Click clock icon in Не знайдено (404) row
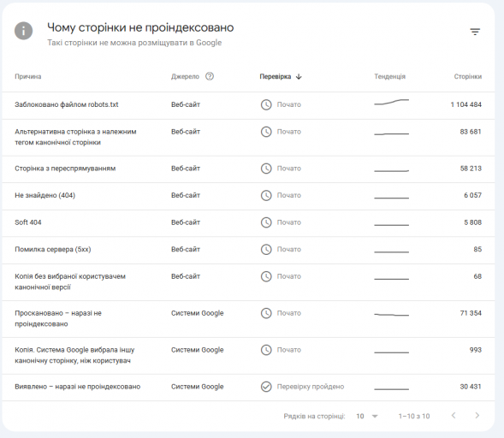This screenshot has width=504, height=438. tap(266, 195)
